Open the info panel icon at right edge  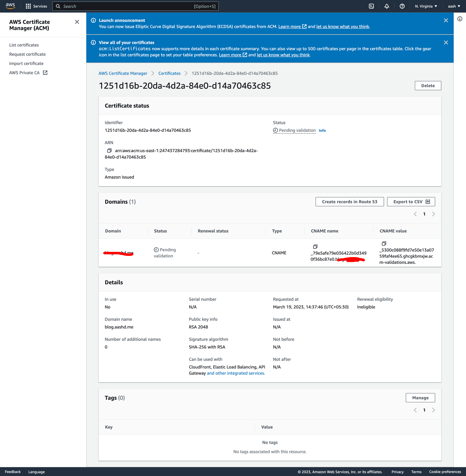(460, 19)
